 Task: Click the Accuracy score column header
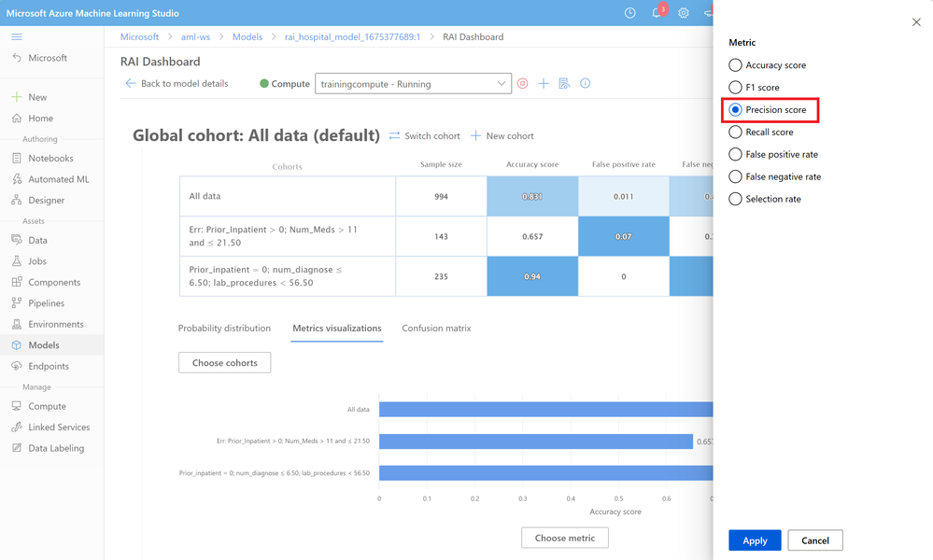click(x=532, y=164)
